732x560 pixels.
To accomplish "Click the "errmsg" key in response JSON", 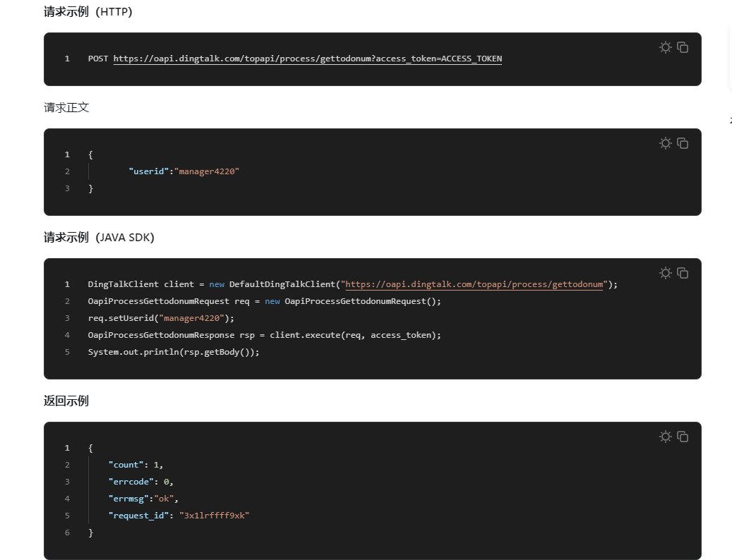I will (x=131, y=499).
